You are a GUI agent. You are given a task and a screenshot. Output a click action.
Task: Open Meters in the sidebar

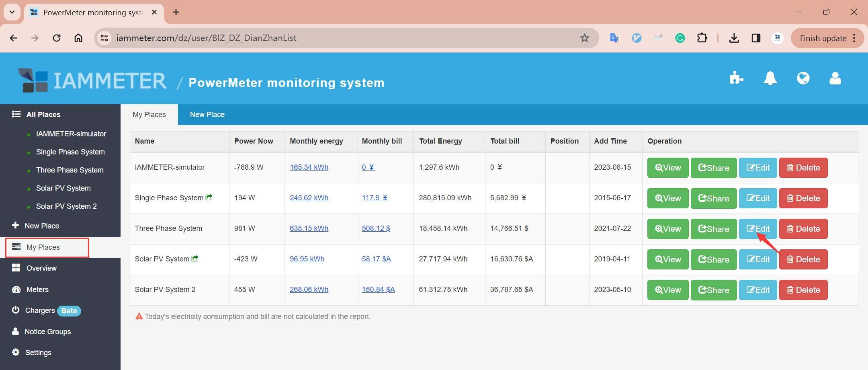[x=37, y=290]
